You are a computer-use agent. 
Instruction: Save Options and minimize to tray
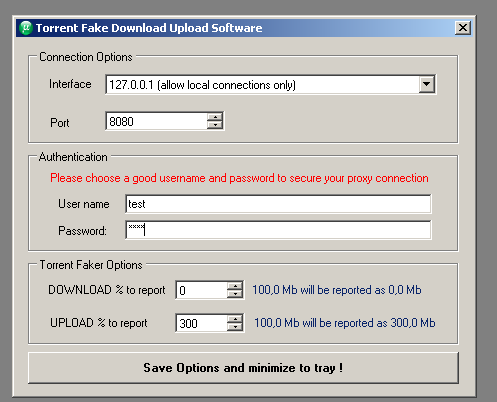243,368
